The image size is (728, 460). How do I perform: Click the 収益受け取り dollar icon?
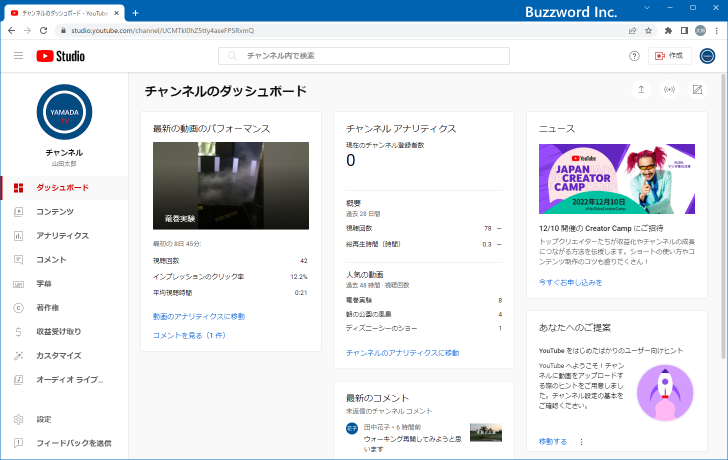(19, 331)
